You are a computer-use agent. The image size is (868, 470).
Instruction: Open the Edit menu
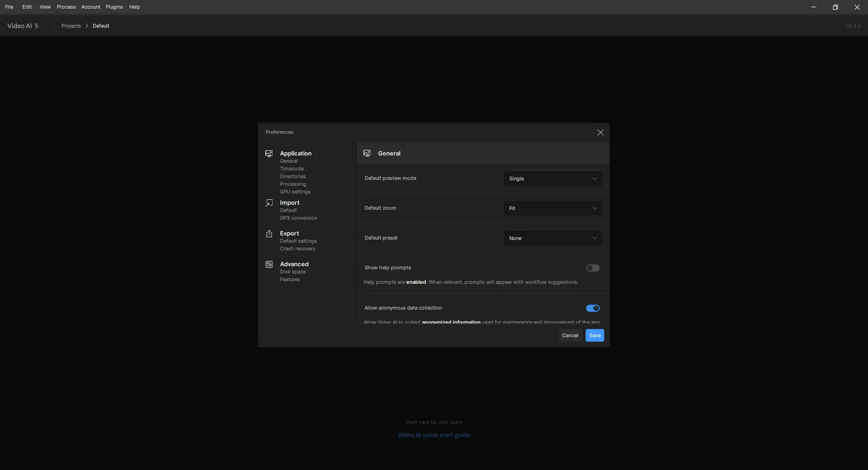tap(27, 7)
